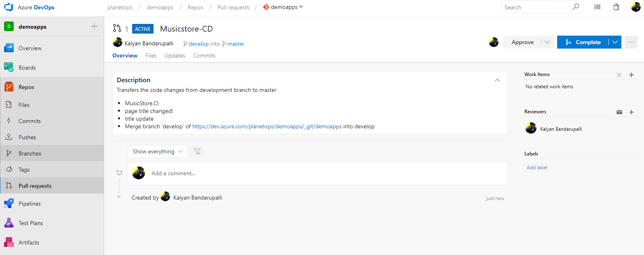Expand the Complete options dropdown arrow
Viewport: 644px width, 255px height.
coord(615,42)
